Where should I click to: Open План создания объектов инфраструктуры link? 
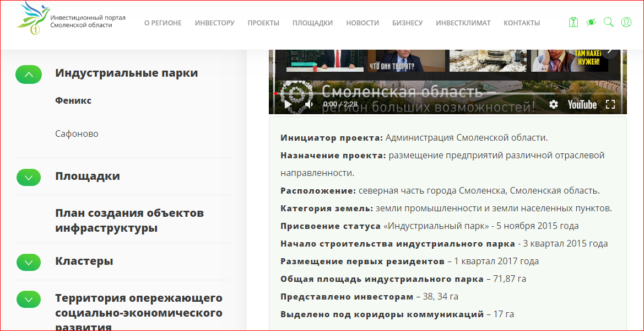coord(129,220)
